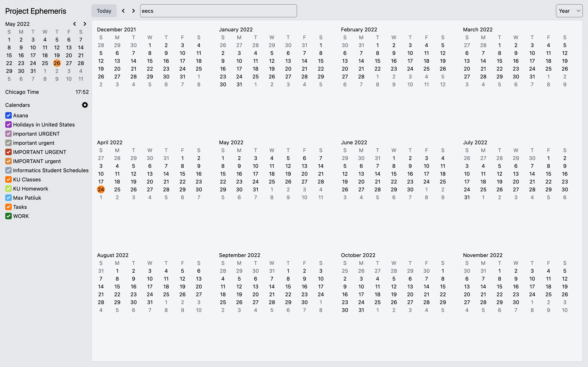Go to previous year in toolbar
The image size is (588, 367).
tap(123, 11)
